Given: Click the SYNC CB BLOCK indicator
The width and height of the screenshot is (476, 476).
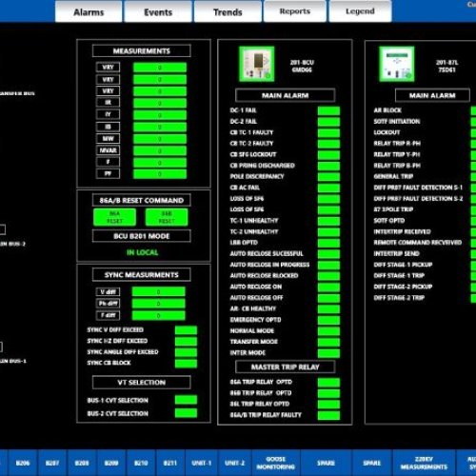Looking at the screenshot, I should pos(186,364).
